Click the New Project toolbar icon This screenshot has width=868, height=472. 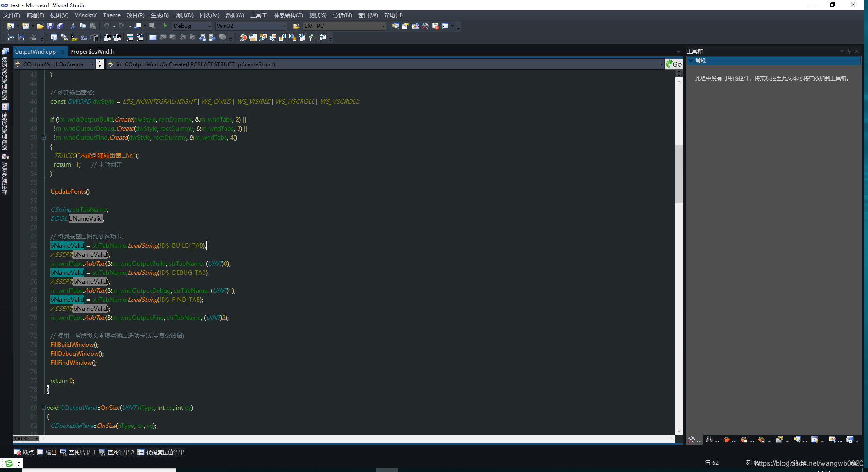point(10,26)
